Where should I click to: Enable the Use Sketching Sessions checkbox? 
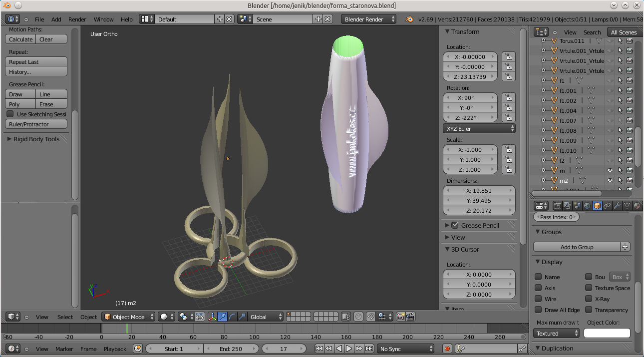(10, 114)
